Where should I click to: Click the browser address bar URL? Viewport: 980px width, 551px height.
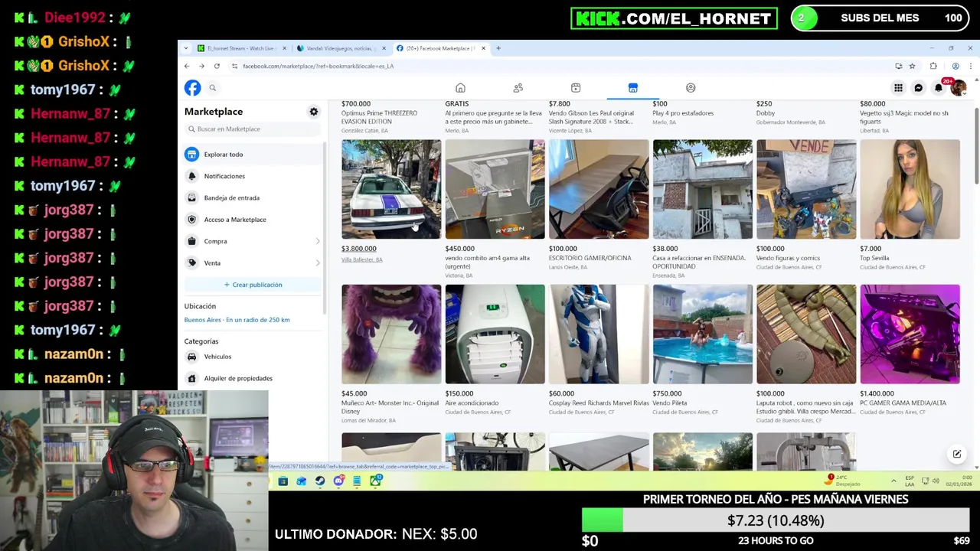click(318, 67)
